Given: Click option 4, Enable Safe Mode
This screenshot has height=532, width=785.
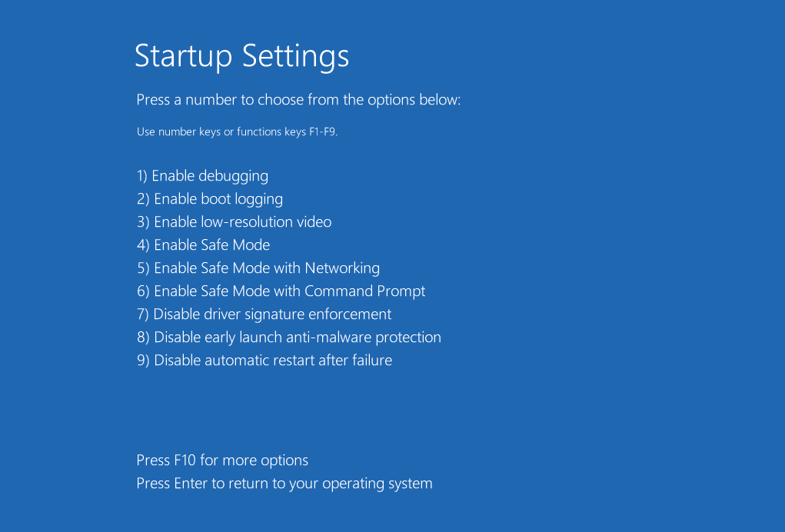Looking at the screenshot, I should 203,244.
